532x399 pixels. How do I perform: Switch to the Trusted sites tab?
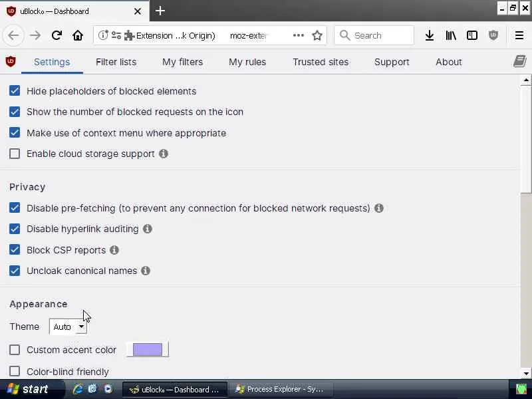[321, 62]
